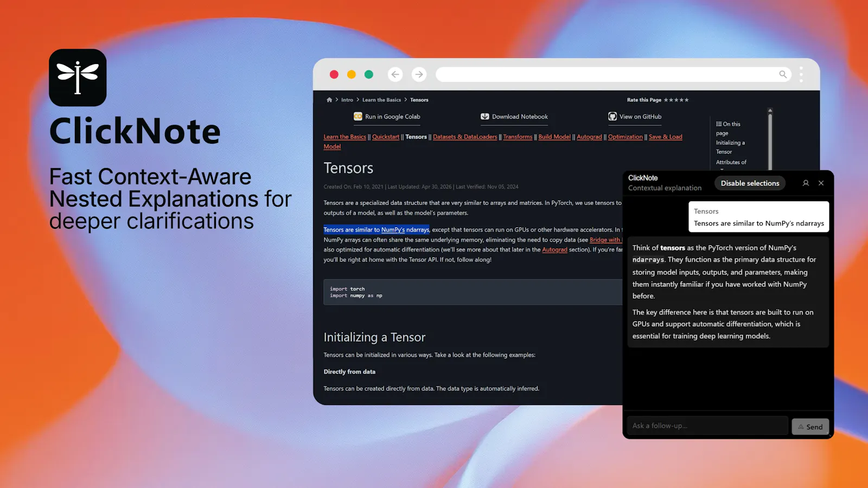Open the Autograd link in paragraph
The width and height of the screenshot is (868, 488).
[554, 249]
